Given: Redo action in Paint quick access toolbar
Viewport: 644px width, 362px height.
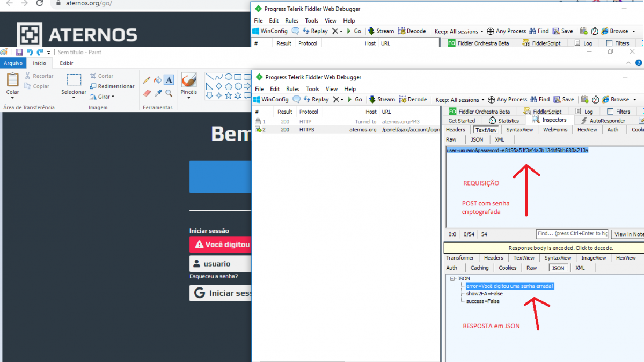Looking at the screenshot, I should (x=40, y=52).
